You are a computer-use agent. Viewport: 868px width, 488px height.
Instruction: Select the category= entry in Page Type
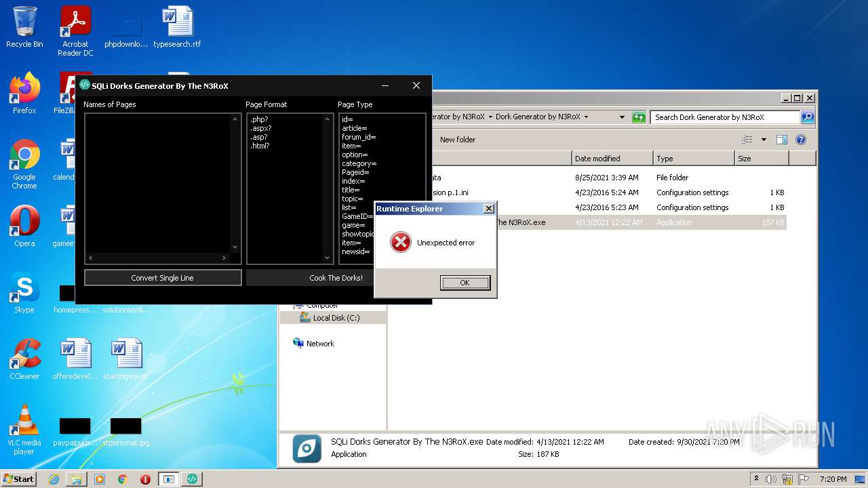(359, 163)
